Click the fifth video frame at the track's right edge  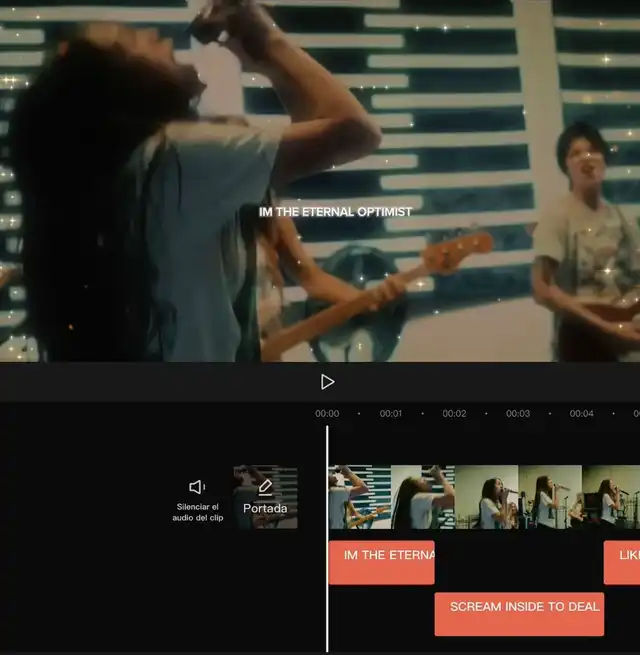[612, 497]
